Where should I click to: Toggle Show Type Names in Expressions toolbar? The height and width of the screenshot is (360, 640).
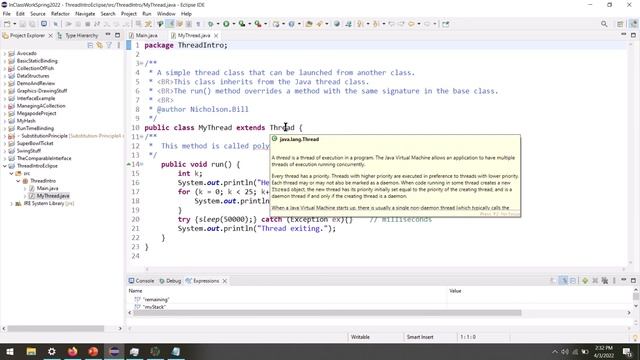553,281
